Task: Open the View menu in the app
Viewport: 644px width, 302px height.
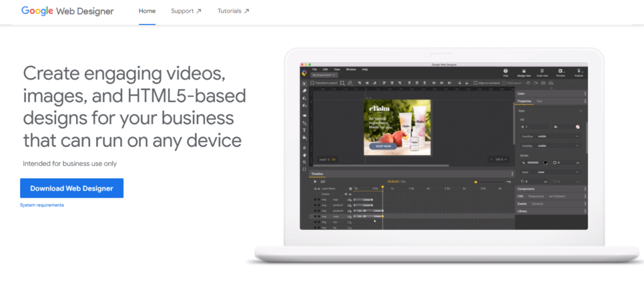Action: pyautogui.click(x=337, y=69)
